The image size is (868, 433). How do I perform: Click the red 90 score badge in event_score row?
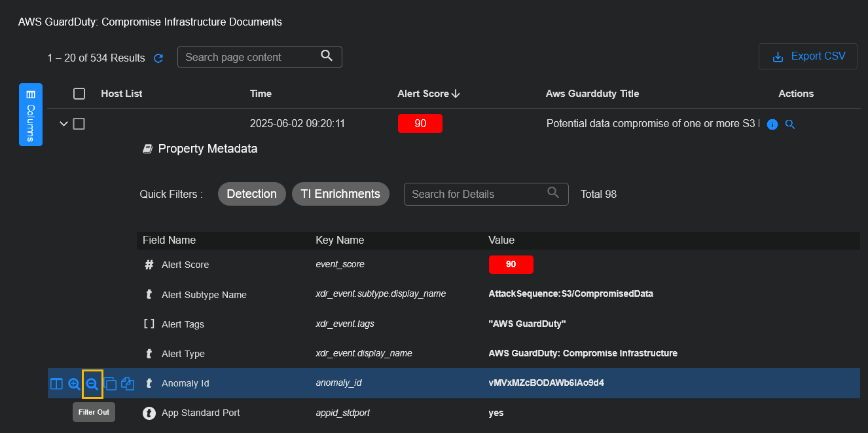(x=511, y=265)
